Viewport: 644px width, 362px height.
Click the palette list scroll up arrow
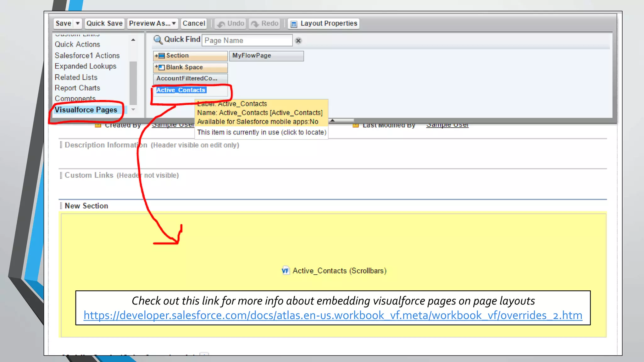[x=133, y=40]
